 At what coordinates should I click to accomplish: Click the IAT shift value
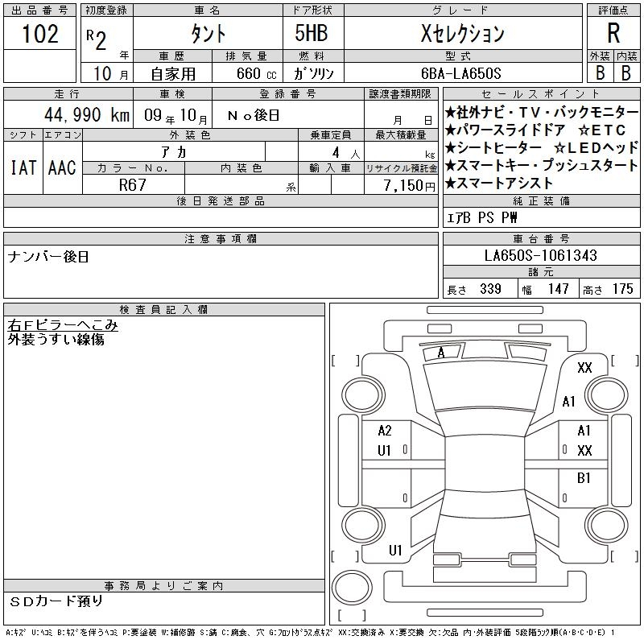23,167
